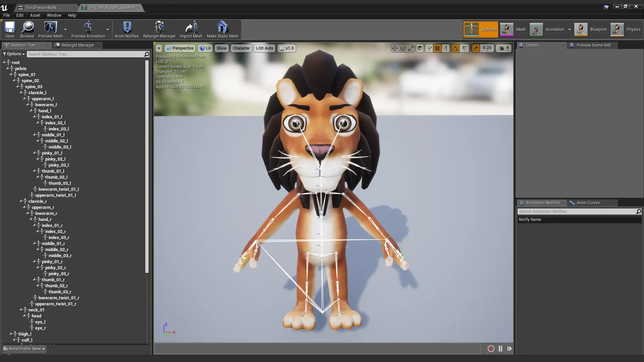Open Anim Notifies from toolbar
This screenshot has height=362, width=644.
(127, 29)
